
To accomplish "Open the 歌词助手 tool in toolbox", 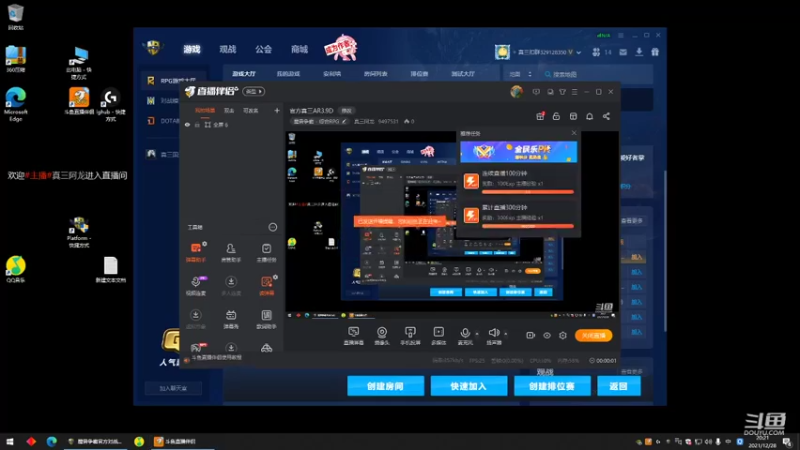I will pos(266,319).
